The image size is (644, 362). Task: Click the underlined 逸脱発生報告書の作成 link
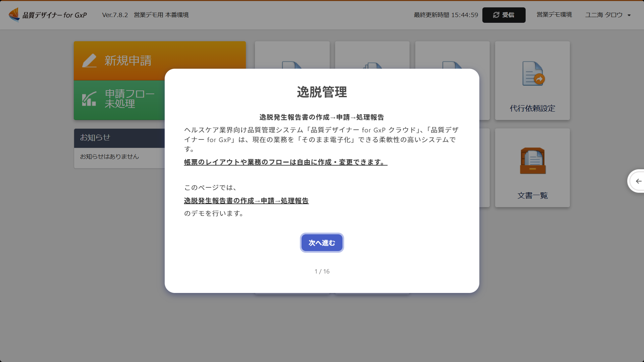tap(246, 201)
